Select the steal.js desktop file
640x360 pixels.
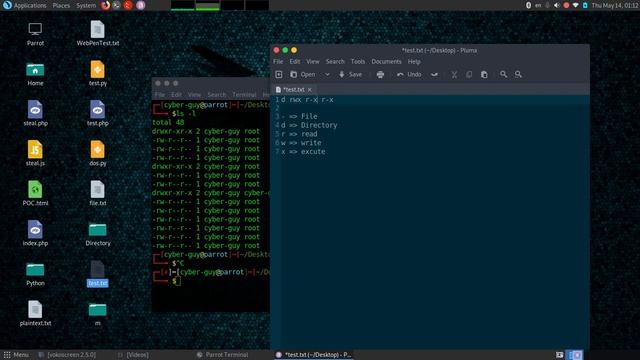pos(35,153)
